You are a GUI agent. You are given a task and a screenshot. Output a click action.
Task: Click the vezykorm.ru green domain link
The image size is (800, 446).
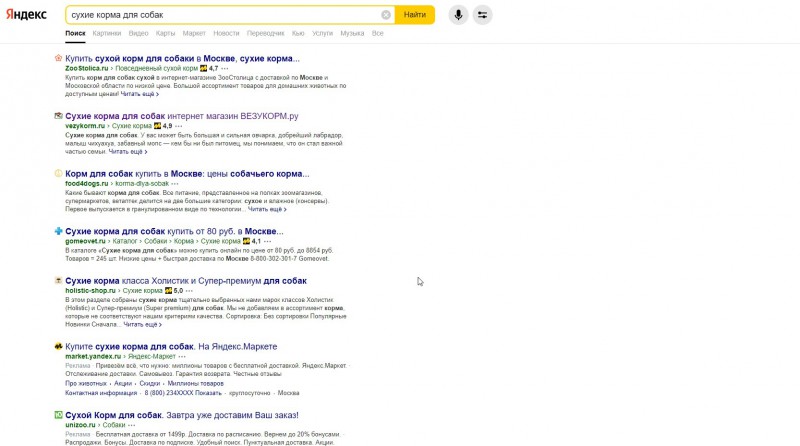(85, 126)
